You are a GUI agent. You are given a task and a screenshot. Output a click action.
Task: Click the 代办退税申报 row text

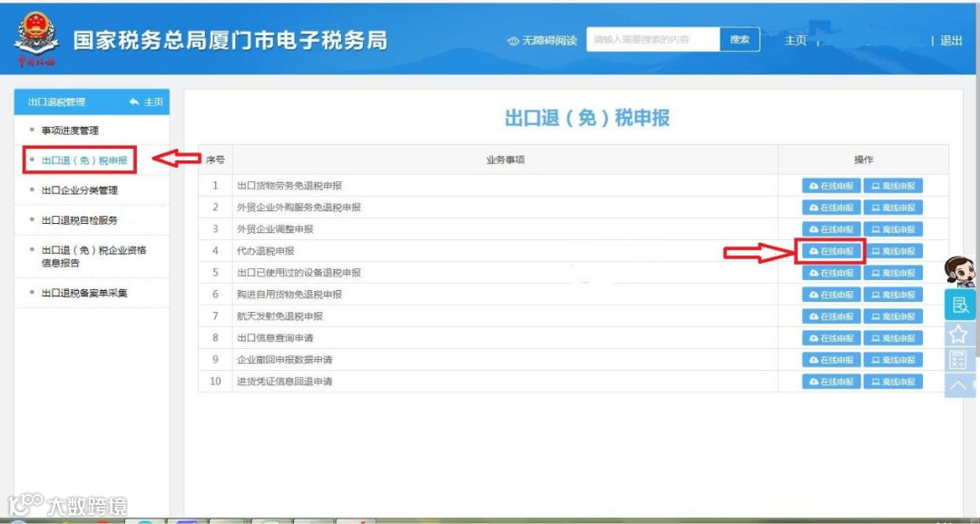(x=266, y=251)
